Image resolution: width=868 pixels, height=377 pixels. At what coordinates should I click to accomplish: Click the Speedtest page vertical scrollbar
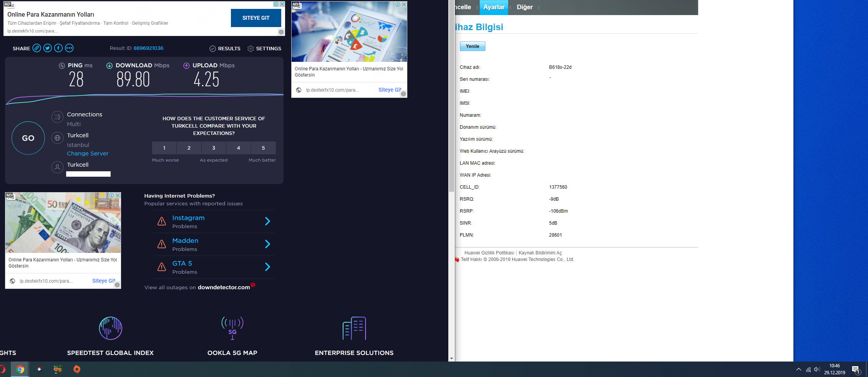pyautogui.click(x=451, y=97)
